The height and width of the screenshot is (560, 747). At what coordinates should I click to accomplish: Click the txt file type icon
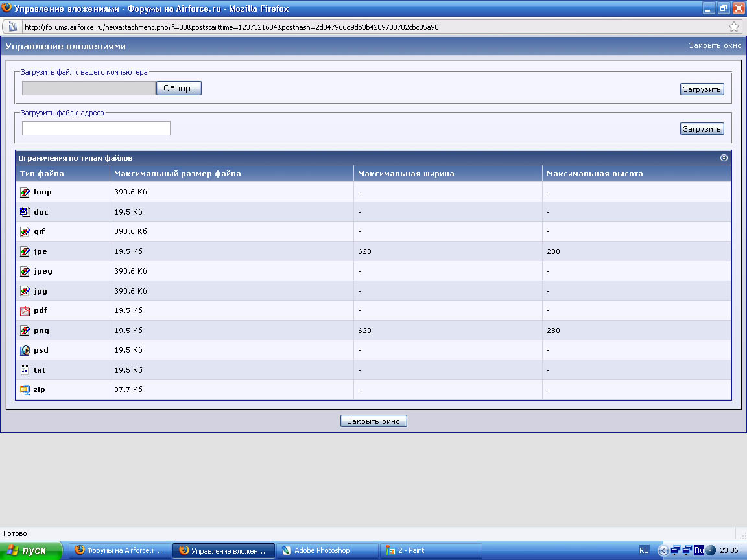coord(25,370)
